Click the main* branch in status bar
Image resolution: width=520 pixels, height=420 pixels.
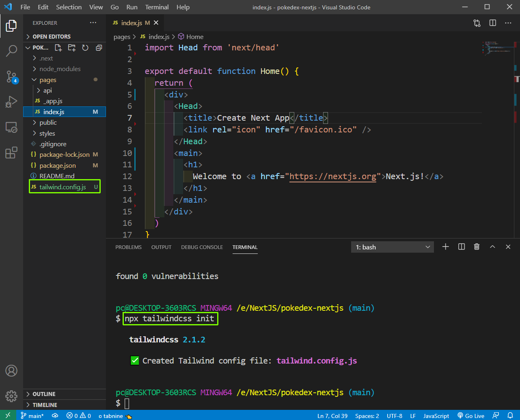(32, 416)
